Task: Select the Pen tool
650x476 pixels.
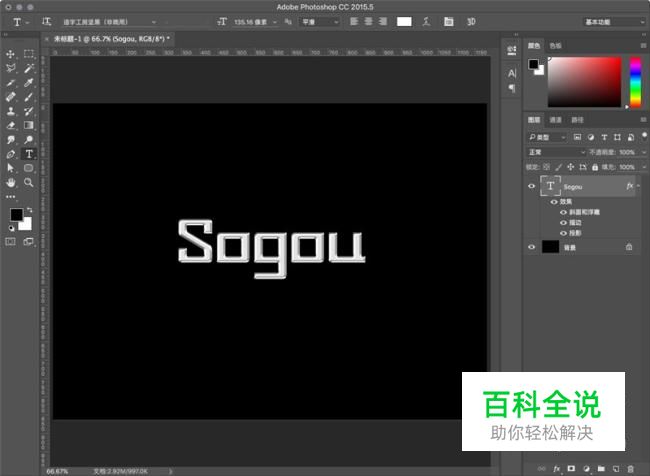Action: (10, 154)
